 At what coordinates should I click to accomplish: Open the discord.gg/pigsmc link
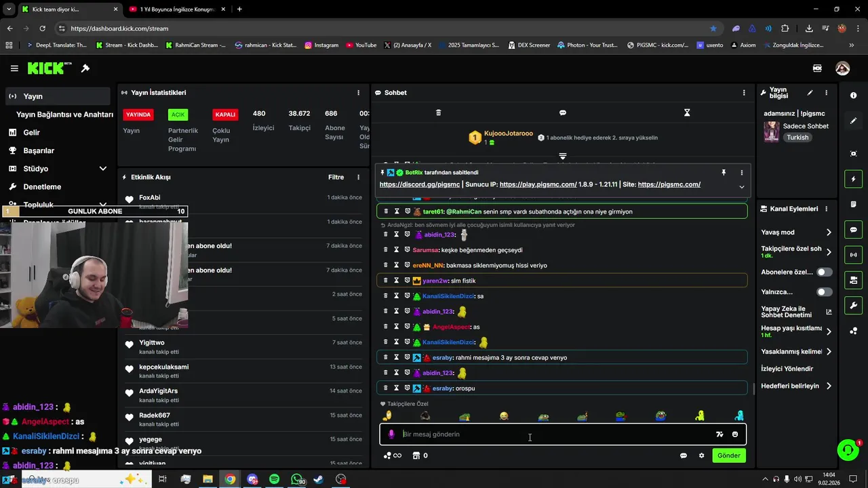coord(420,184)
